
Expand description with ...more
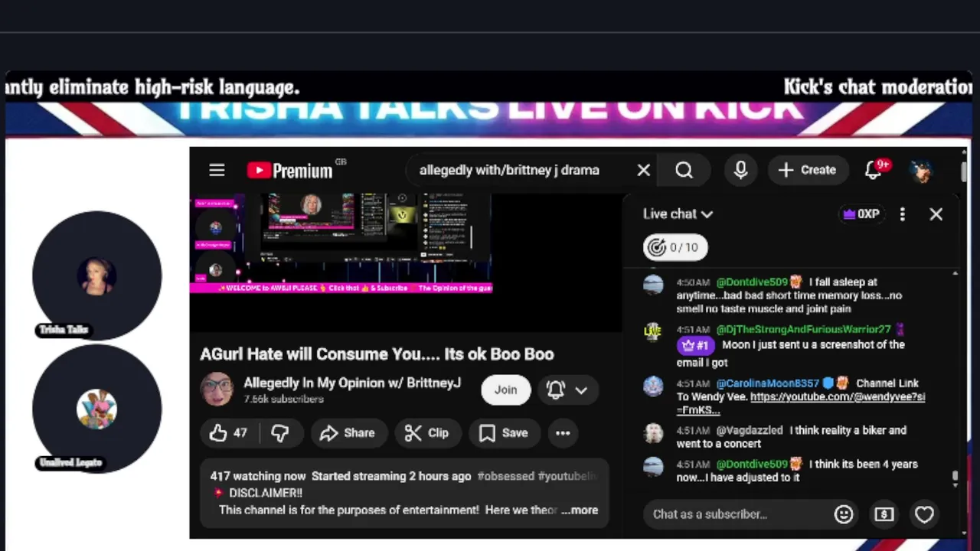580,510
